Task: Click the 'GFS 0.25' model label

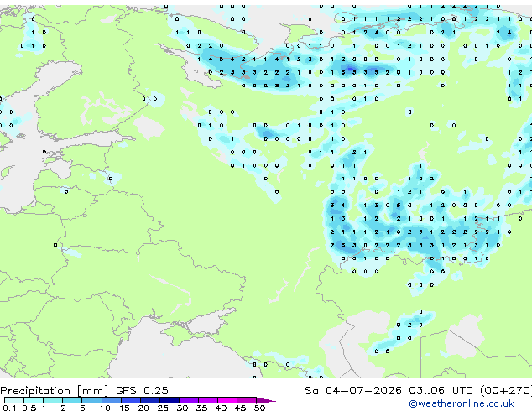Action: 142,390
